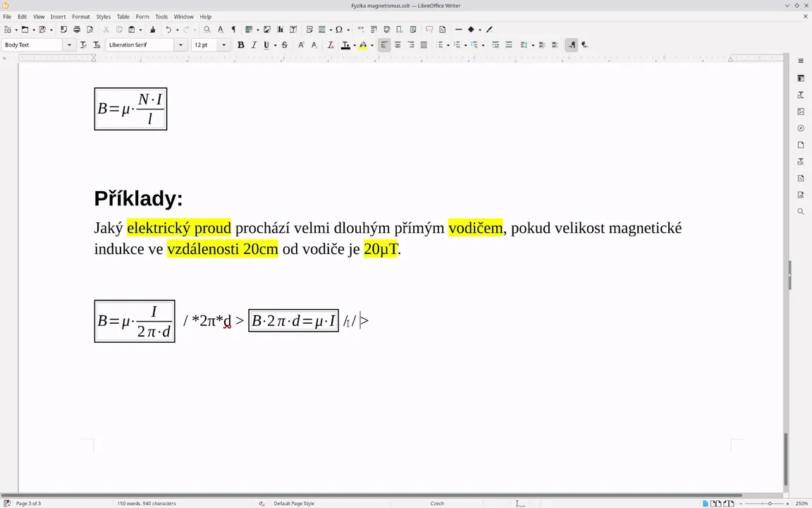Open sidebar Gallery panel icon
This screenshot has width=812, height=508.
pos(801,111)
